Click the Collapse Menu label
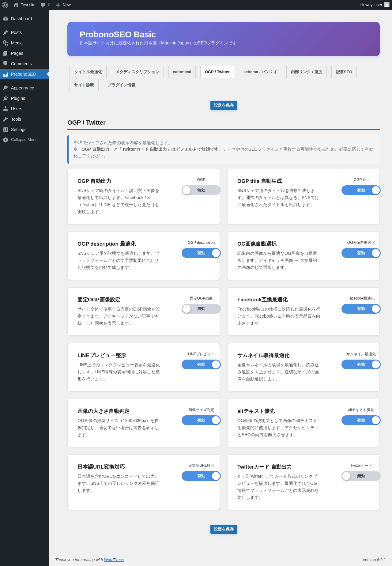 pyautogui.click(x=24, y=140)
